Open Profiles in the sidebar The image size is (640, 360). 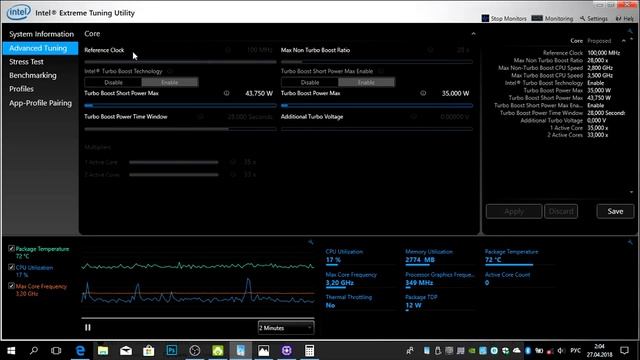[x=21, y=89]
